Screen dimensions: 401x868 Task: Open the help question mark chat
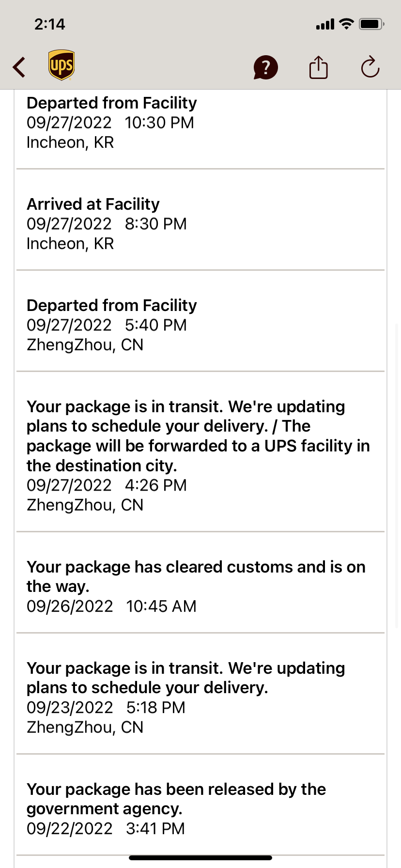click(x=265, y=67)
